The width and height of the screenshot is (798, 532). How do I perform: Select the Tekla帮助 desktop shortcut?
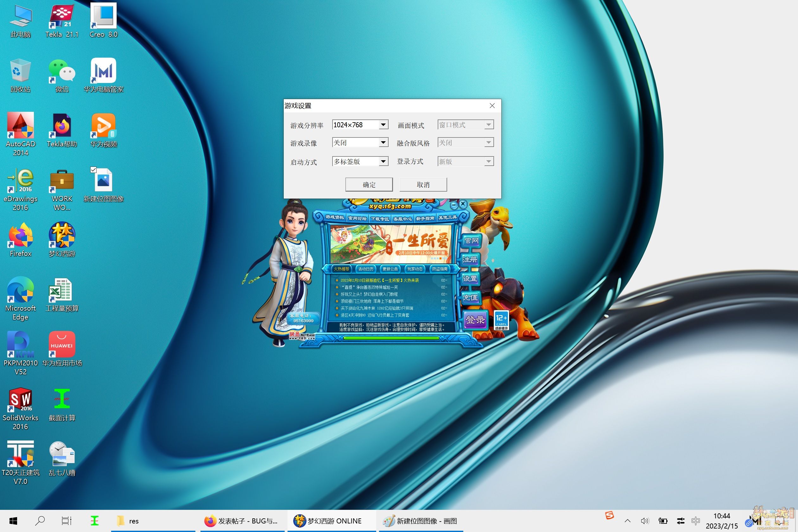(62, 130)
